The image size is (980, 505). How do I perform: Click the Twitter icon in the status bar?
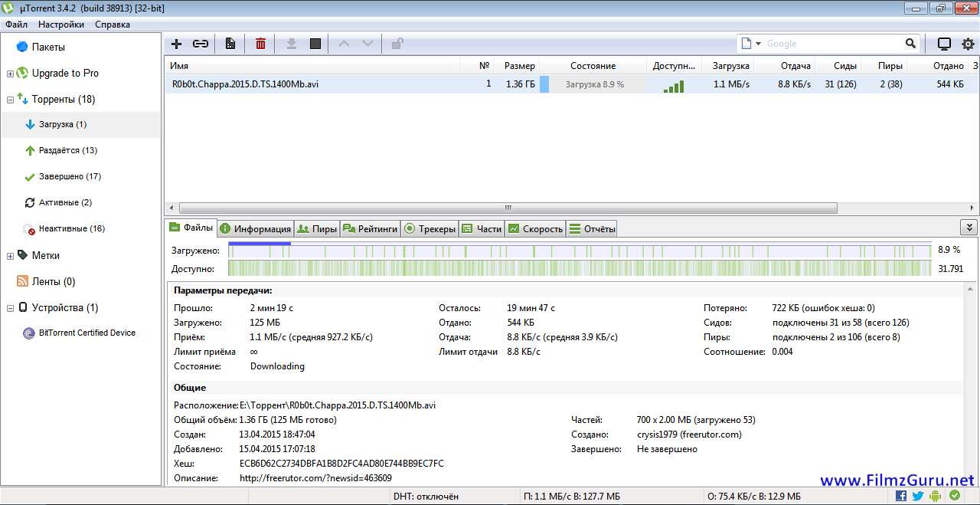pos(917,496)
